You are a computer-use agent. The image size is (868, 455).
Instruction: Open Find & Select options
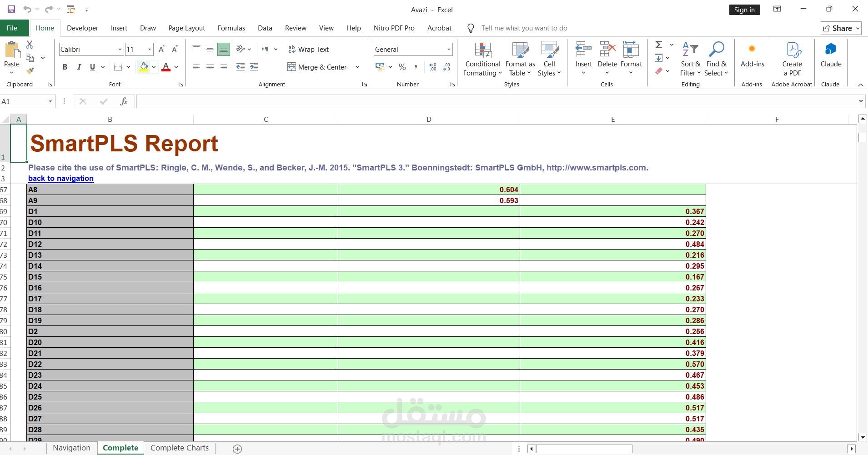coord(716,59)
